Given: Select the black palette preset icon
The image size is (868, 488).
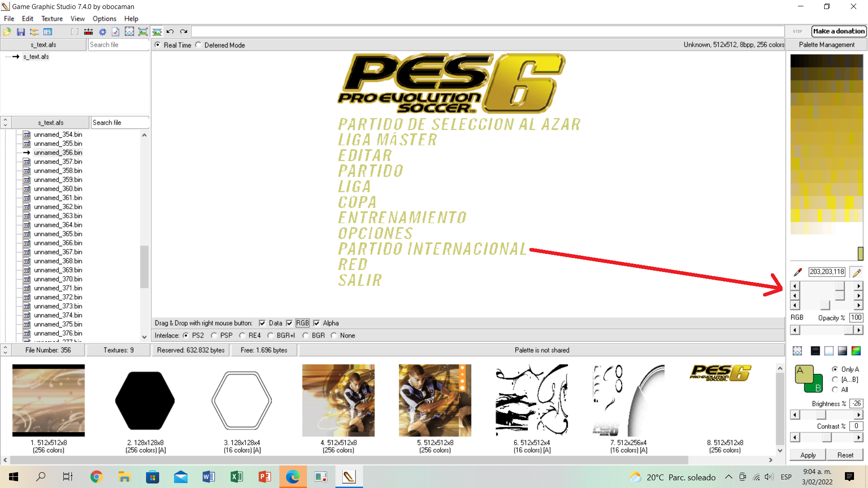Looking at the screenshot, I should pos(815,351).
